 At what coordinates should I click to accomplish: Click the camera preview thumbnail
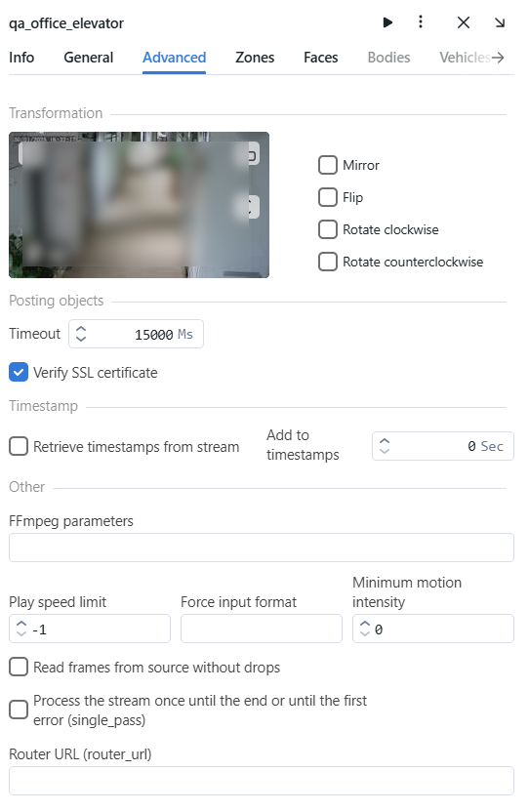pyautogui.click(x=139, y=205)
